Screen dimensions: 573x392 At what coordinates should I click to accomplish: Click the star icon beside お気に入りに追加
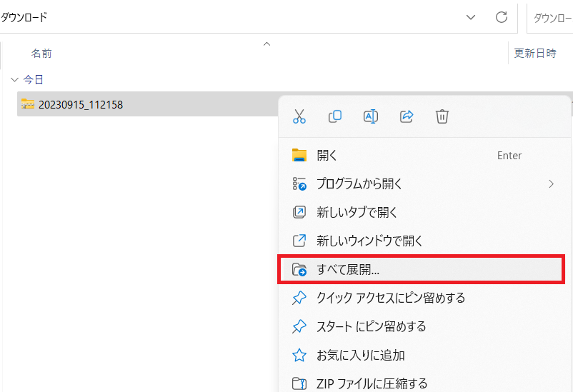299,355
